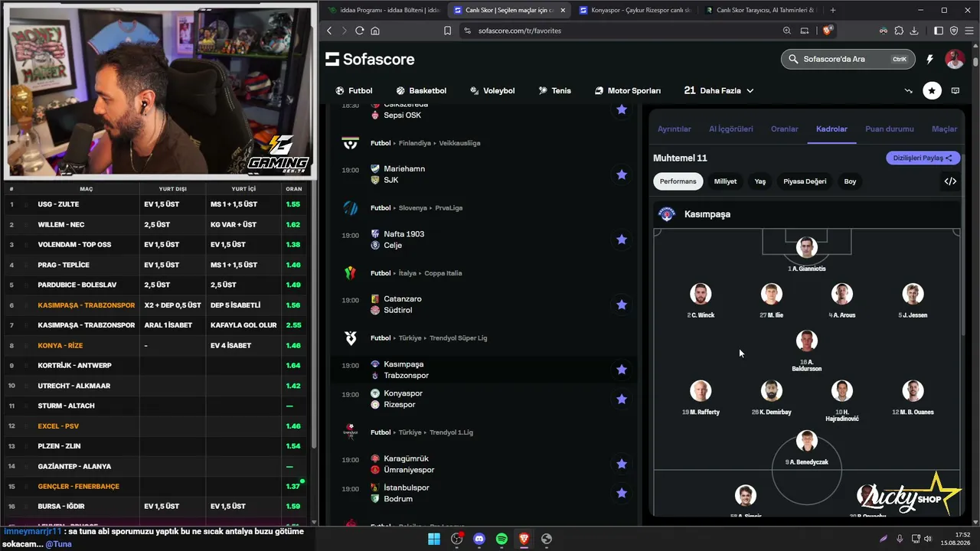Toggle favorite star for İstanbulspor vs Bodrum
The width and height of the screenshot is (980, 551).
pyautogui.click(x=622, y=493)
